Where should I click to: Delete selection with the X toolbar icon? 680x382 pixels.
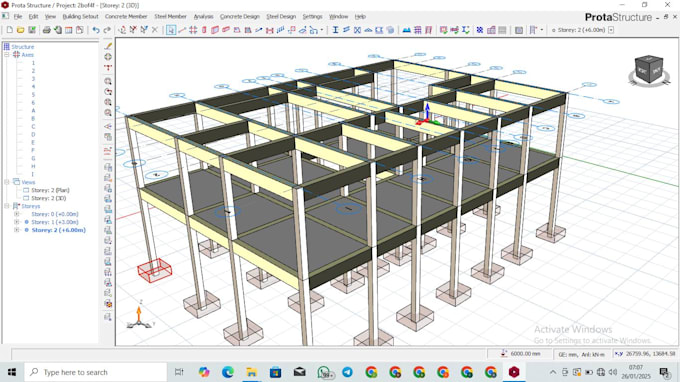coord(154,30)
